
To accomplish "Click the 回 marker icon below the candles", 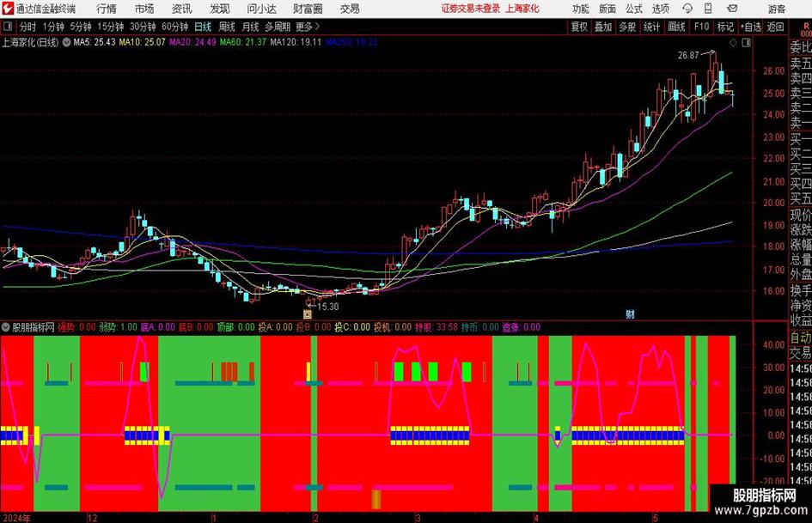I will (307, 314).
